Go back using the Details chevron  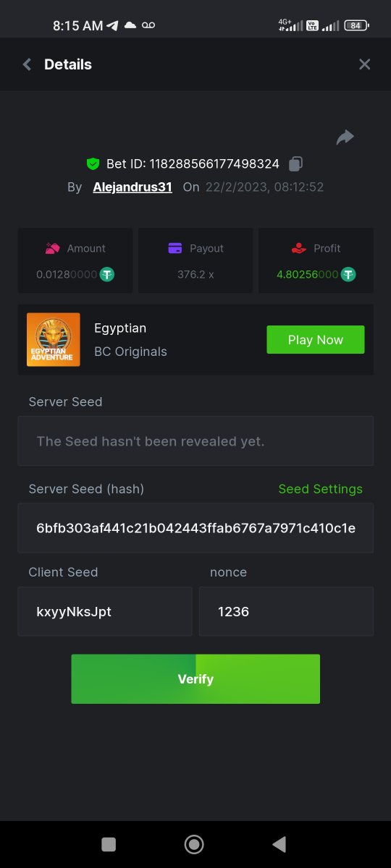pos(27,64)
